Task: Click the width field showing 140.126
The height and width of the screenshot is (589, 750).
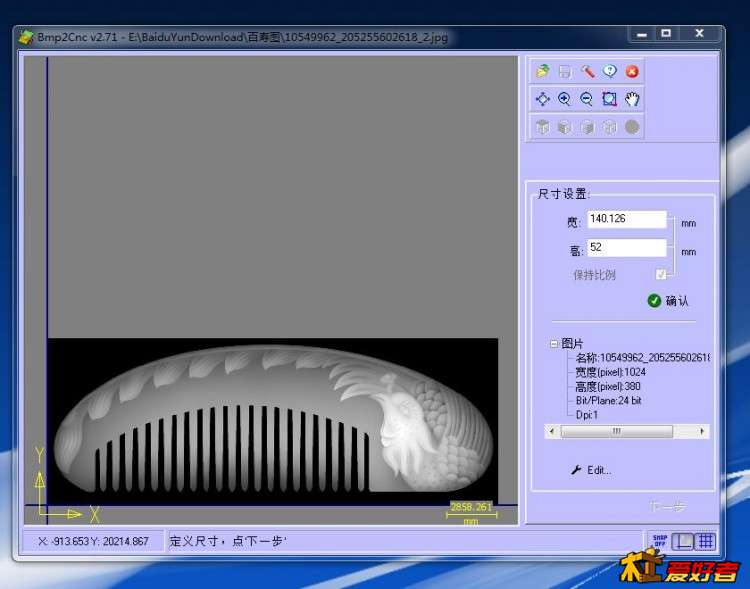Action: coord(627,219)
